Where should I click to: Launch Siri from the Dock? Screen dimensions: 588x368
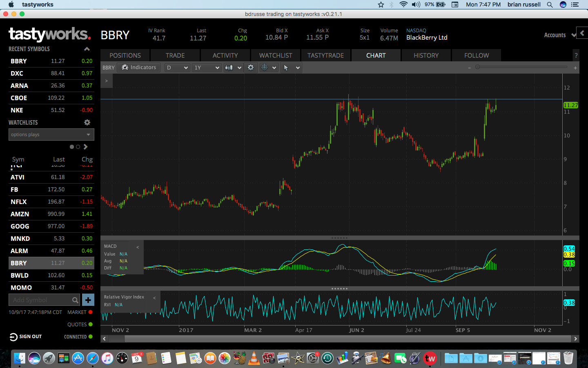click(34, 359)
